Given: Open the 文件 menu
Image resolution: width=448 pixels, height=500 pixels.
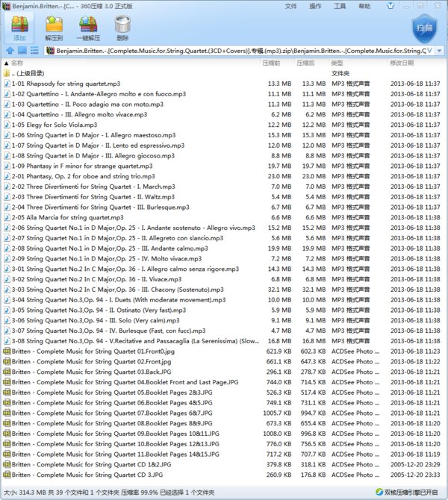Looking at the screenshot, I should click(290, 6).
